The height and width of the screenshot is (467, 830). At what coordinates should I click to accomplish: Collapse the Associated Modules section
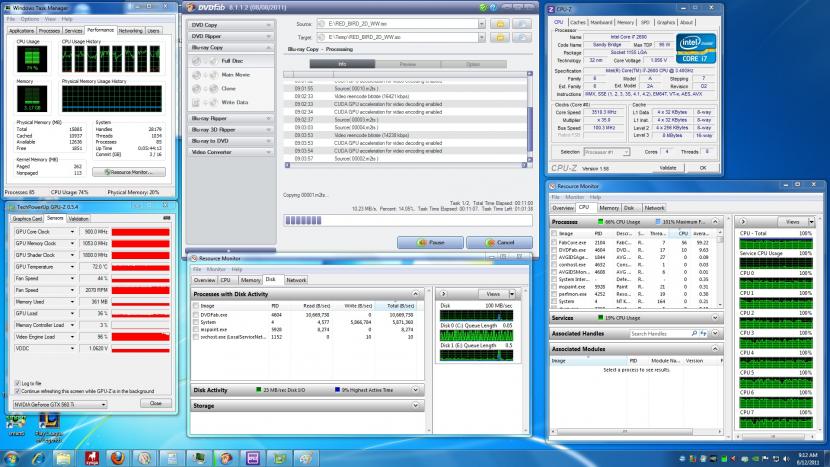(715, 349)
